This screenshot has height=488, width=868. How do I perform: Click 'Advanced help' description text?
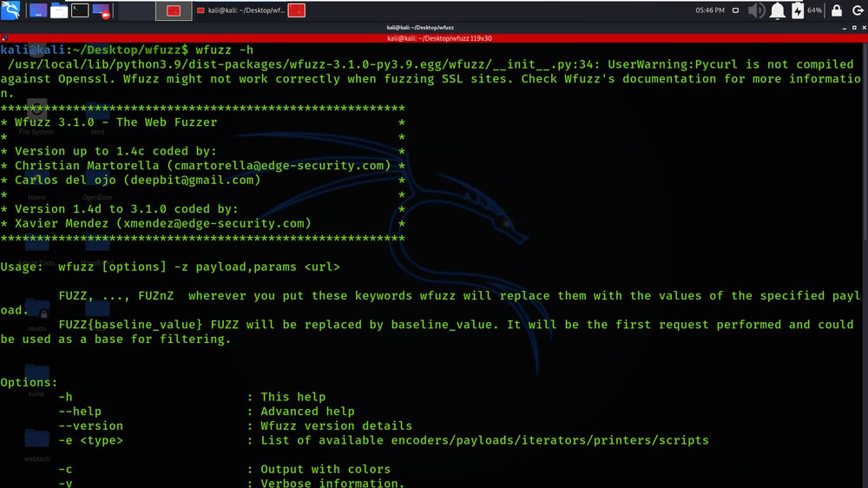click(308, 411)
